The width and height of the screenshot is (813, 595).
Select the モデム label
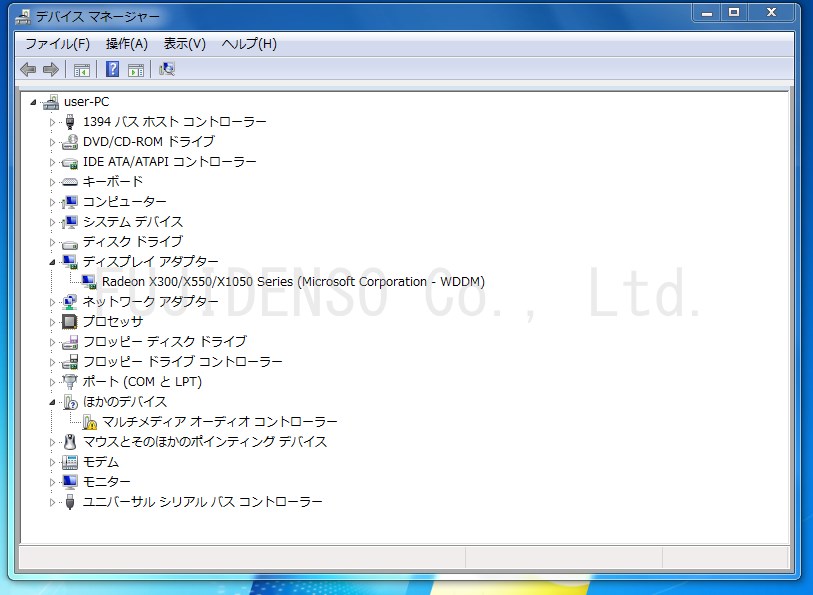(101, 462)
